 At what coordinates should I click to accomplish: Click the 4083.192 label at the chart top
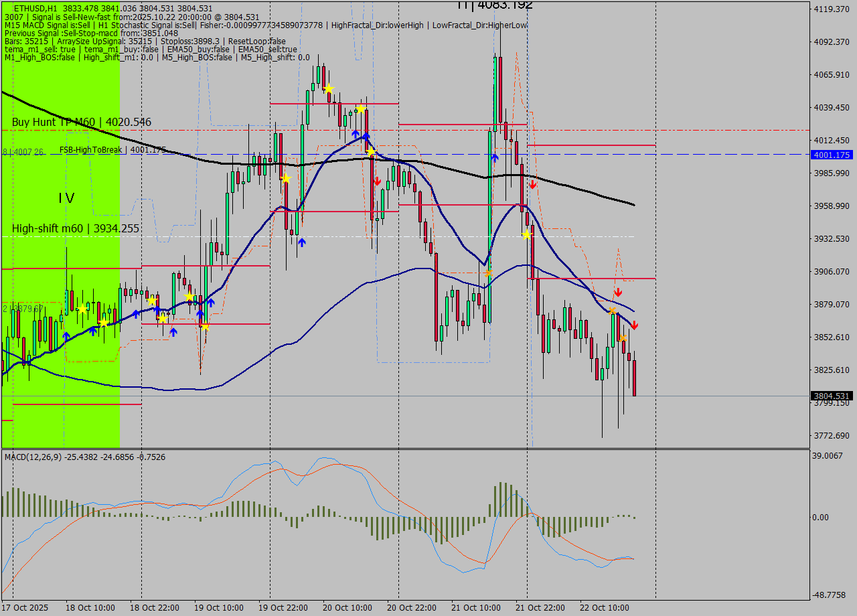coord(495,5)
